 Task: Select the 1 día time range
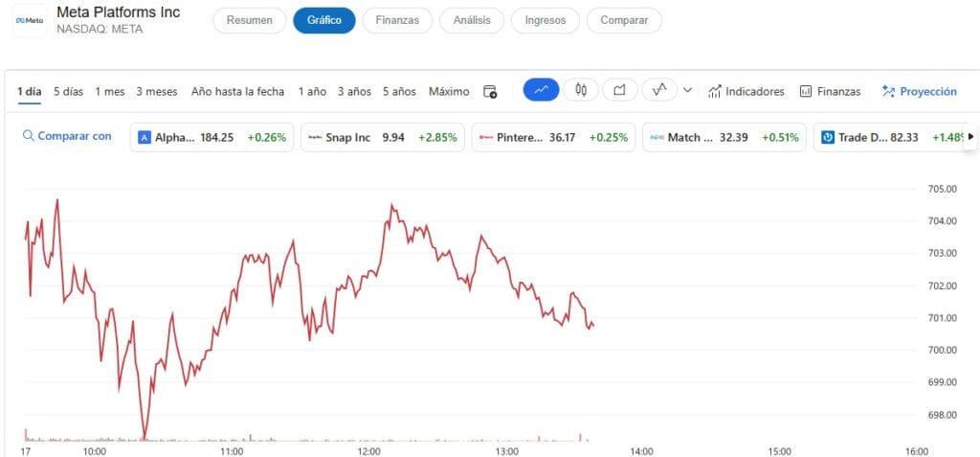30,91
